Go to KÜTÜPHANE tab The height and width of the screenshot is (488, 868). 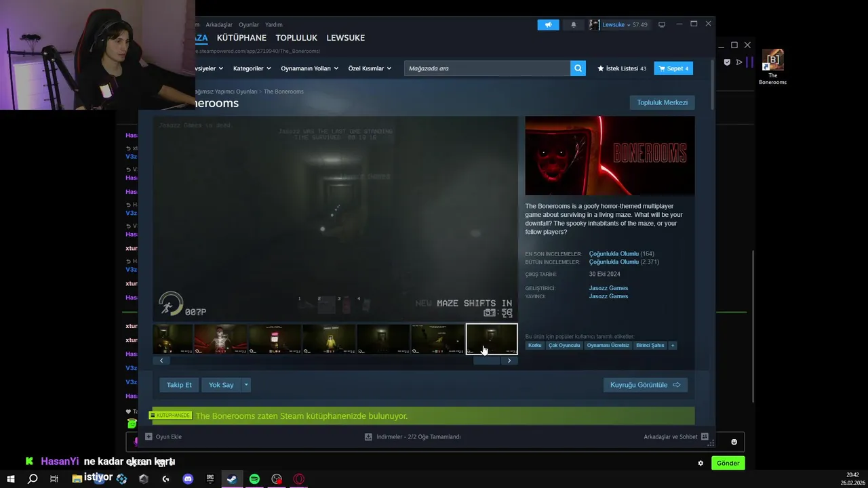point(241,38)
